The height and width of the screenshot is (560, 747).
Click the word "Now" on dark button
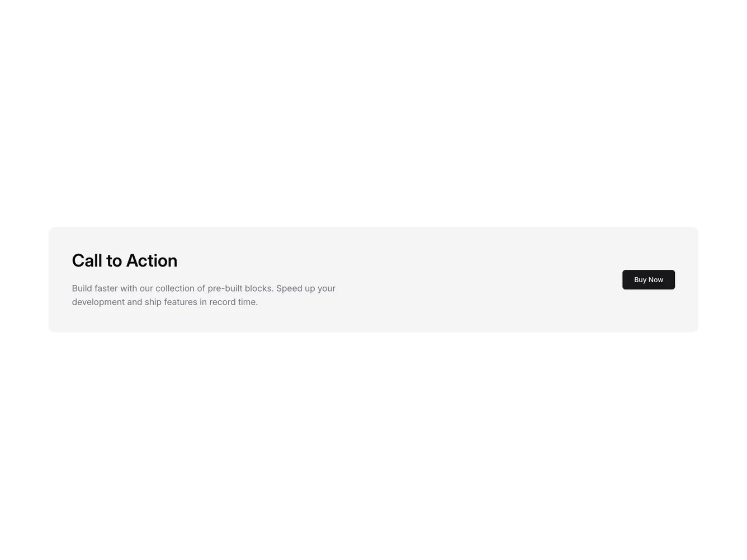[x=656, y=279]
